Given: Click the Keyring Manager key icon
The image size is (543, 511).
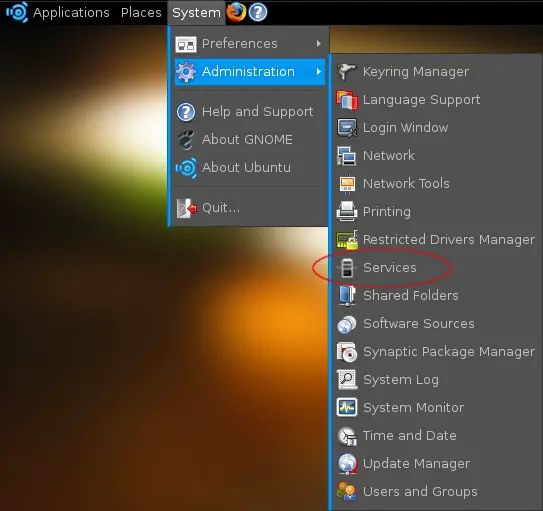Looking at the screenshot, I should [347, 72].
